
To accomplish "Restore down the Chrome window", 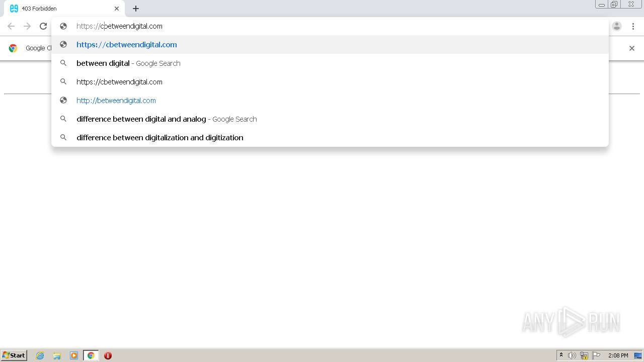I will 615,5.
